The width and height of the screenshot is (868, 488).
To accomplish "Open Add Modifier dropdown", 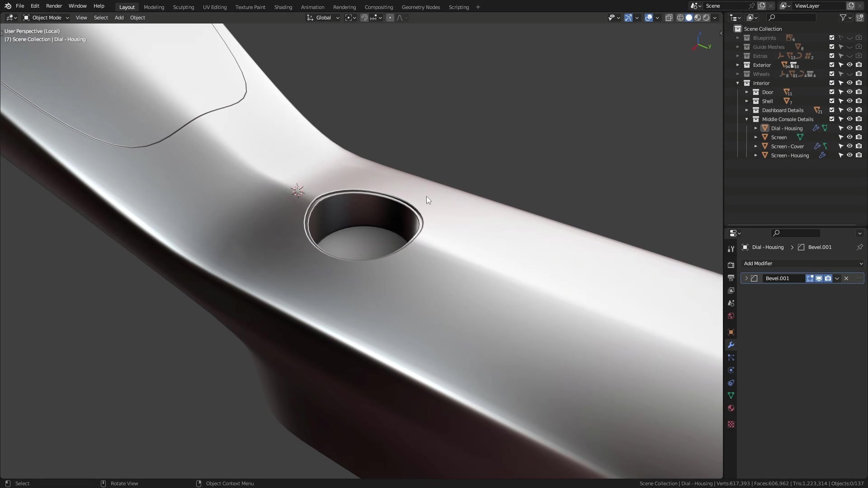I will (x=802, y=263).
